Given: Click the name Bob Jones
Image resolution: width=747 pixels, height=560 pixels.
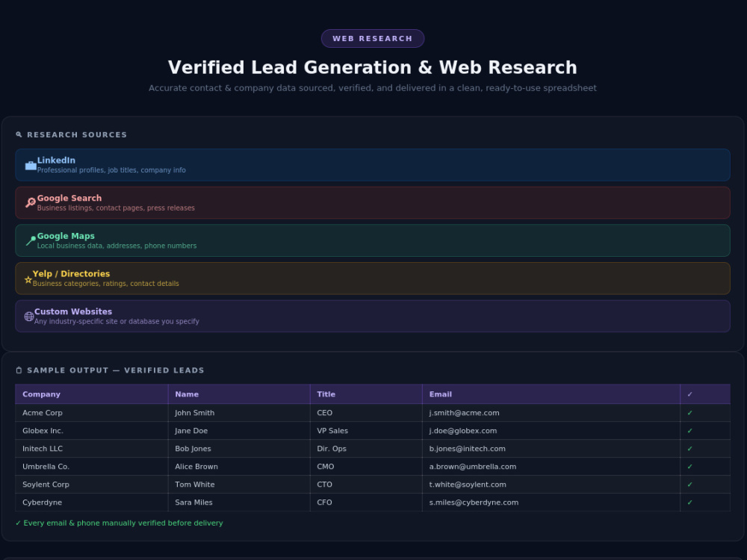Looking at the screenshot, I should tap(193, 449).
